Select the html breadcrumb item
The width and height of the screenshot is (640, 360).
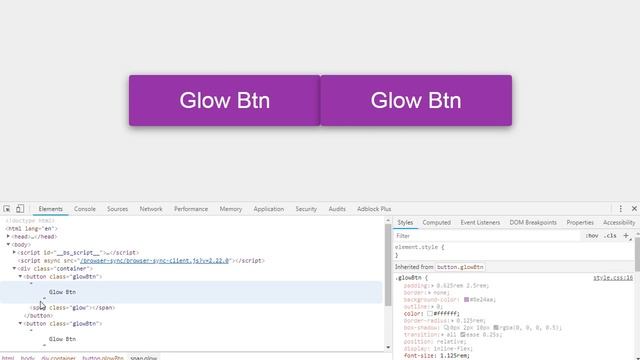8,358
